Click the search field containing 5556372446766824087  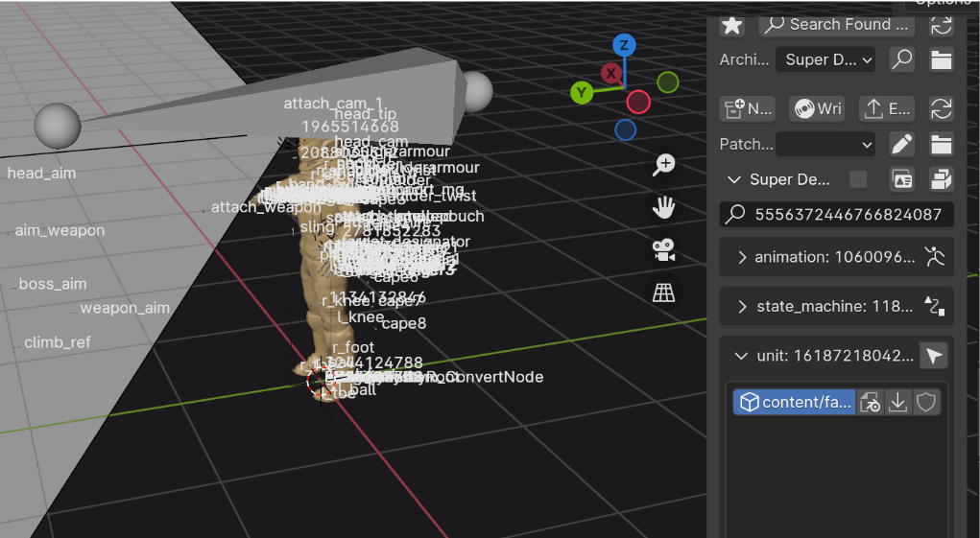point(837,214)
